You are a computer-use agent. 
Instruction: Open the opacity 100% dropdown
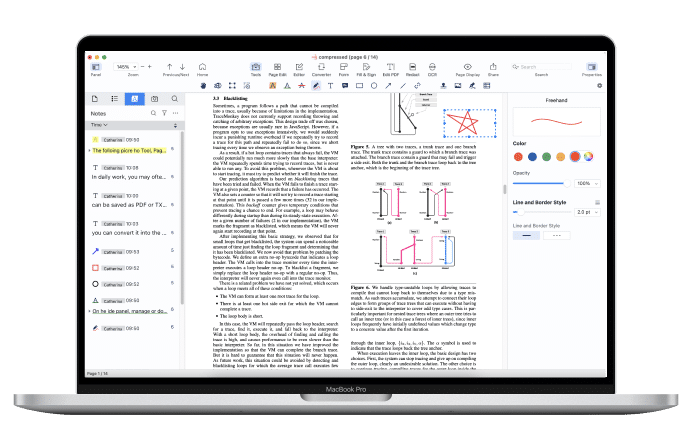587,184
